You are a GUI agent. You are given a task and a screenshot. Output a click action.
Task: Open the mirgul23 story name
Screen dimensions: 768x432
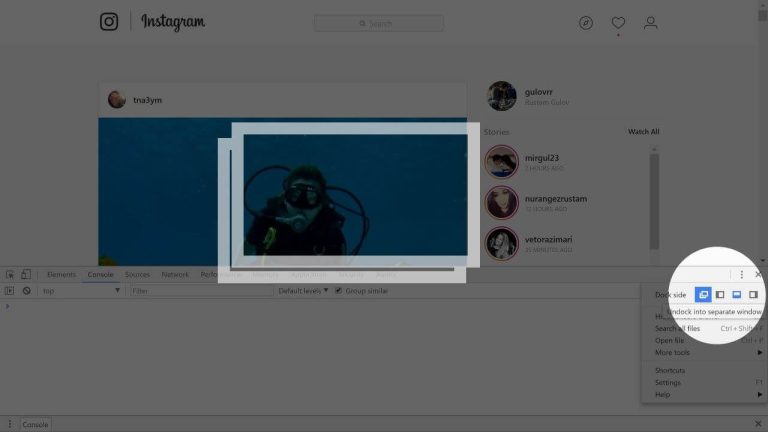click(542, 158)
